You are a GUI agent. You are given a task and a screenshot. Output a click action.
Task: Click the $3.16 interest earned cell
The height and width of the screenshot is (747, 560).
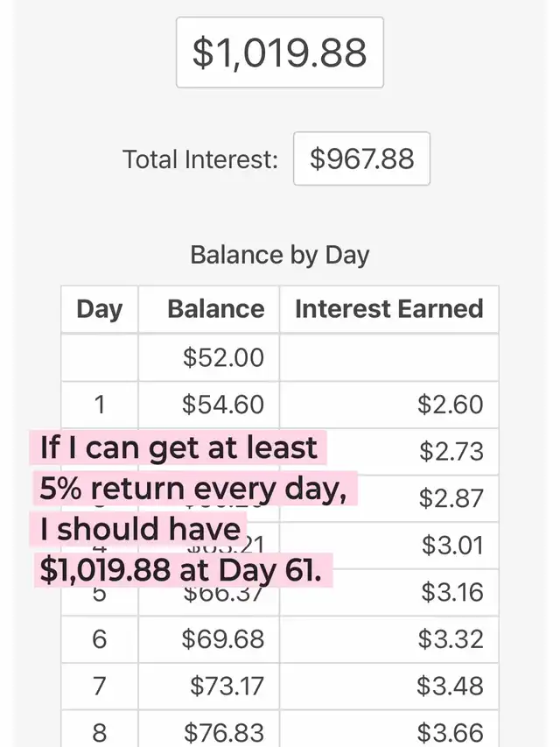451,592
